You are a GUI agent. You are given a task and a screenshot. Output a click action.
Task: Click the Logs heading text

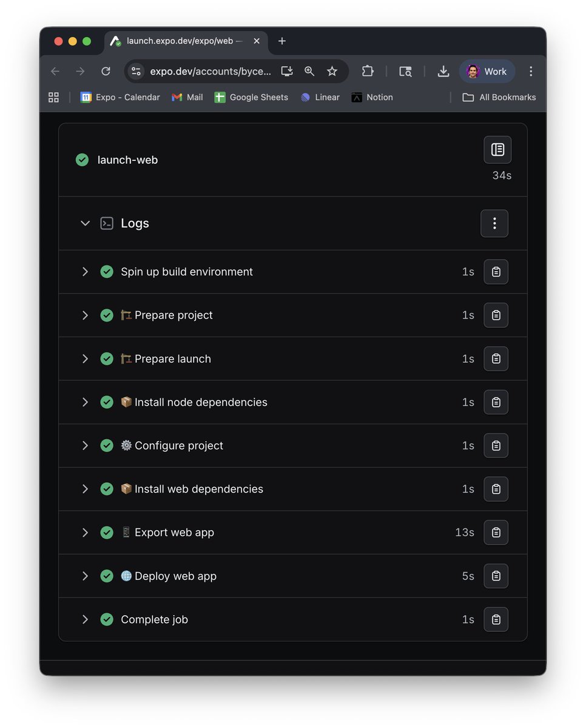(135, 223)
